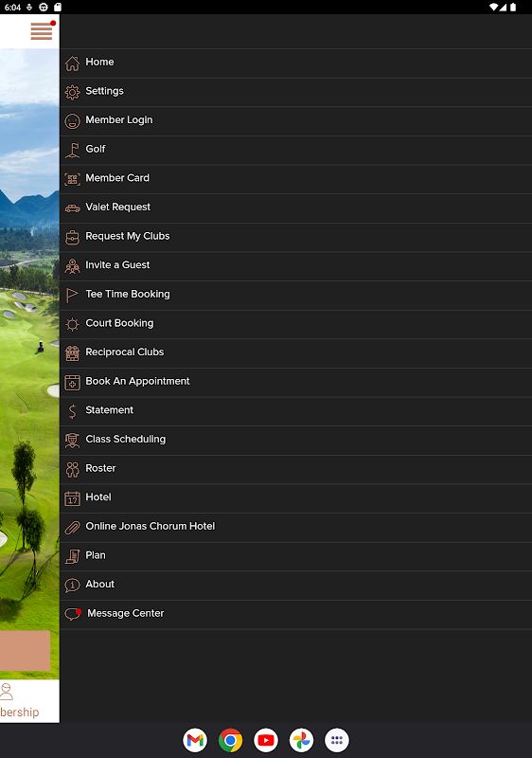Click the Home house icon

(72, 63)
